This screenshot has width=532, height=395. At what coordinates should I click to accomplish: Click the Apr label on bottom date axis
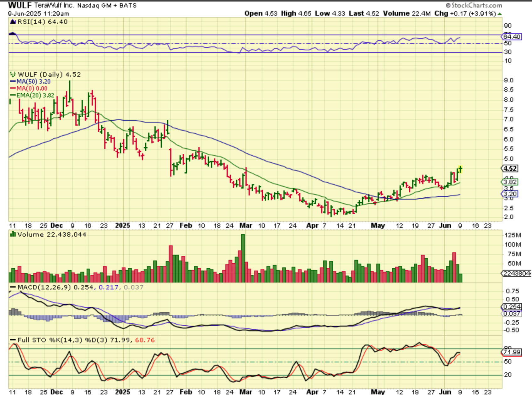click(312, 392)
